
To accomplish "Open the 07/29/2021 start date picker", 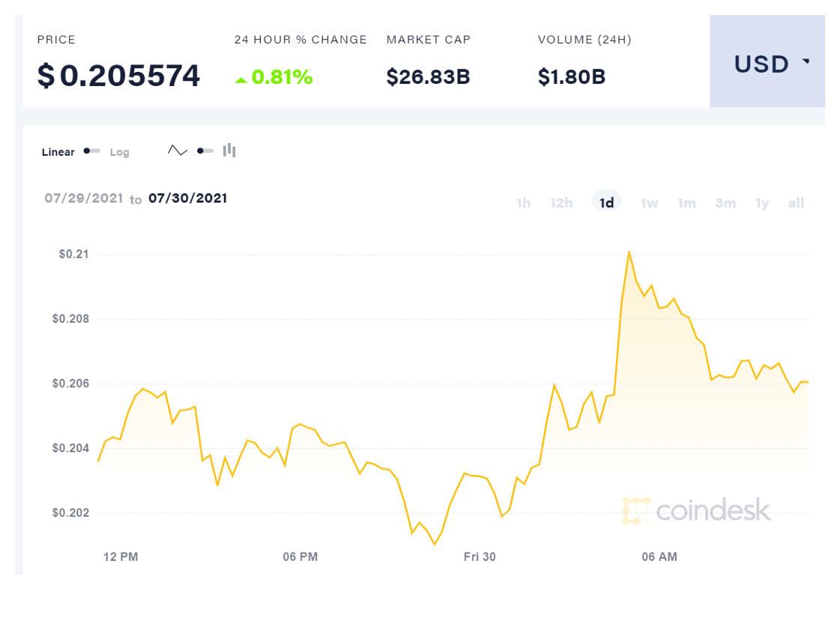I will pyautogui.click(x=82, y=198).
